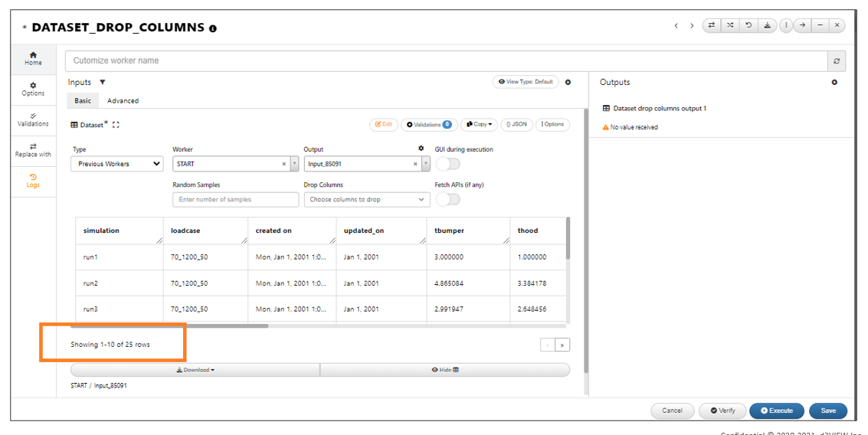Expand the Copy dropdown button
Screen dimensions: 868x435
tap(479, 125)
